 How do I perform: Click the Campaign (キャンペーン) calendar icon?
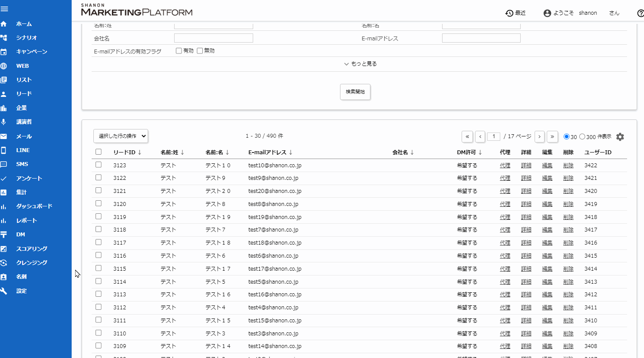pos(3,52)
